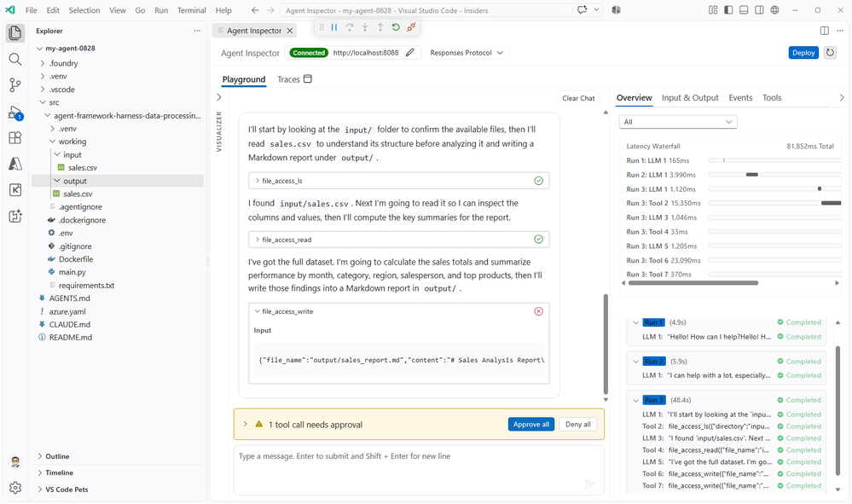The width and height of the screenshot is (852, 504).
Task: Click the Run 2: LLM 1 latency bar
Action: pos(752,175)
